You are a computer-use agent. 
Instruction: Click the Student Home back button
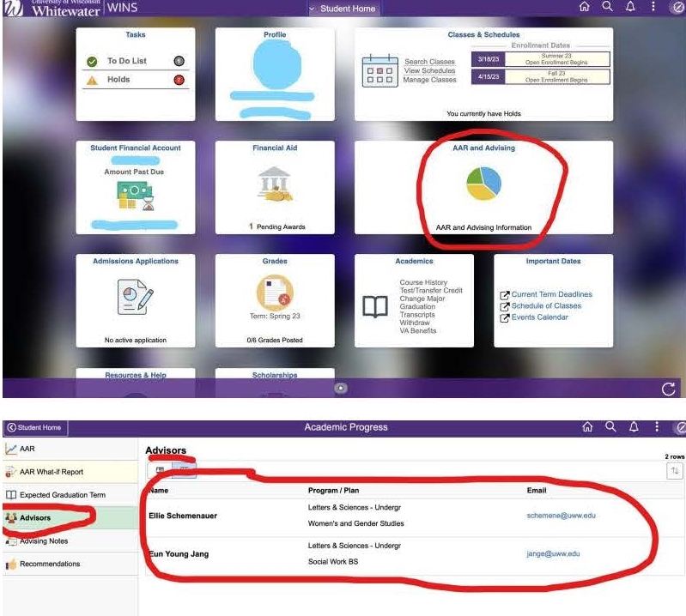(35, 427)
